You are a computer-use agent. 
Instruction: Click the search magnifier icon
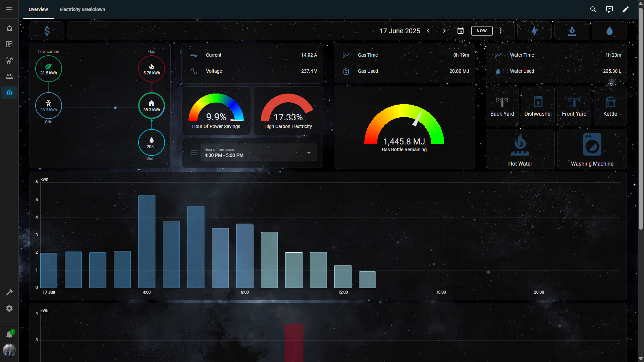pos(593,9)
